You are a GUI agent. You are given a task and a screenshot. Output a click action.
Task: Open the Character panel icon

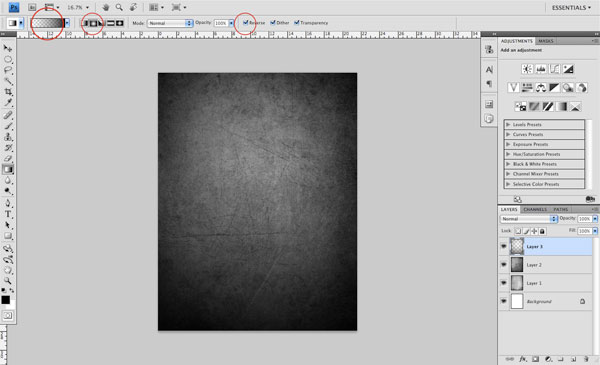[x=489, y=70]
